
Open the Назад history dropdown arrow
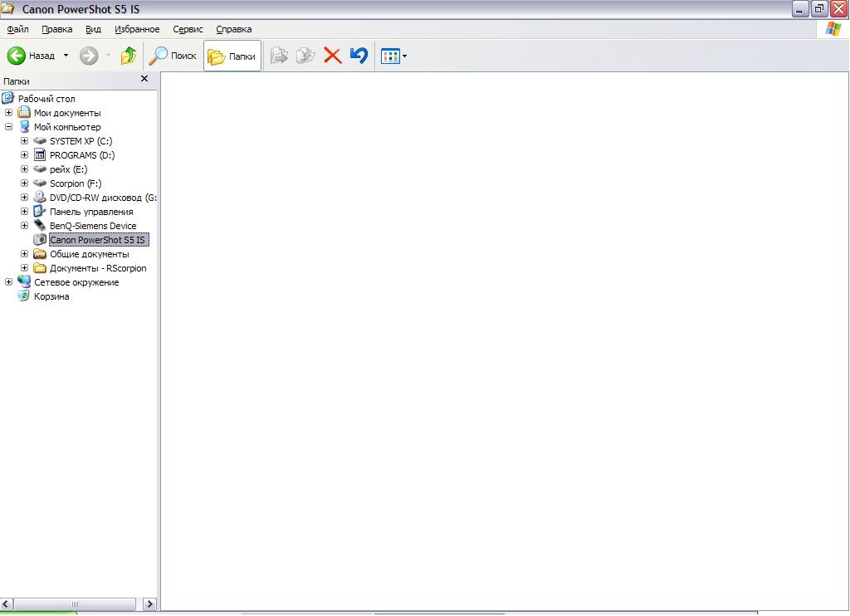coord(66,56)
